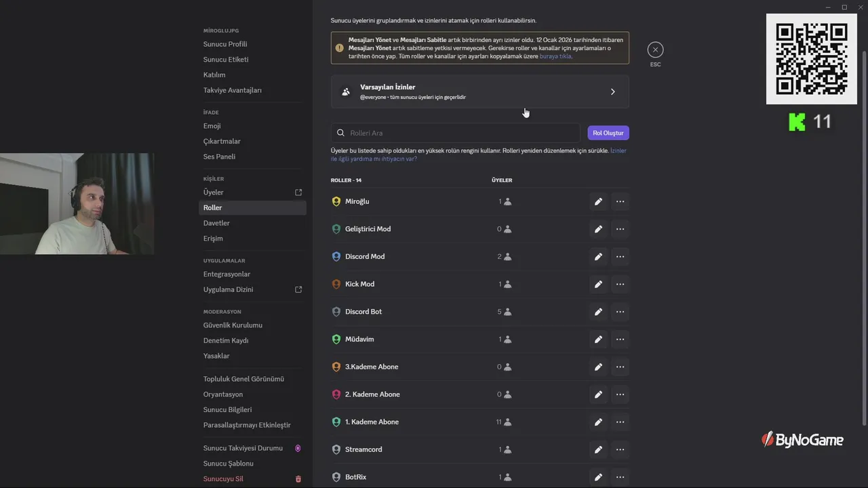Open the more menu for Streamcord role

coord(620,449)
